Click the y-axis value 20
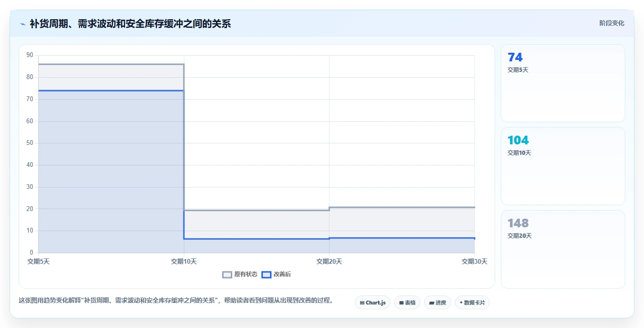Screen dimensions: 644x328 (30, 209)
